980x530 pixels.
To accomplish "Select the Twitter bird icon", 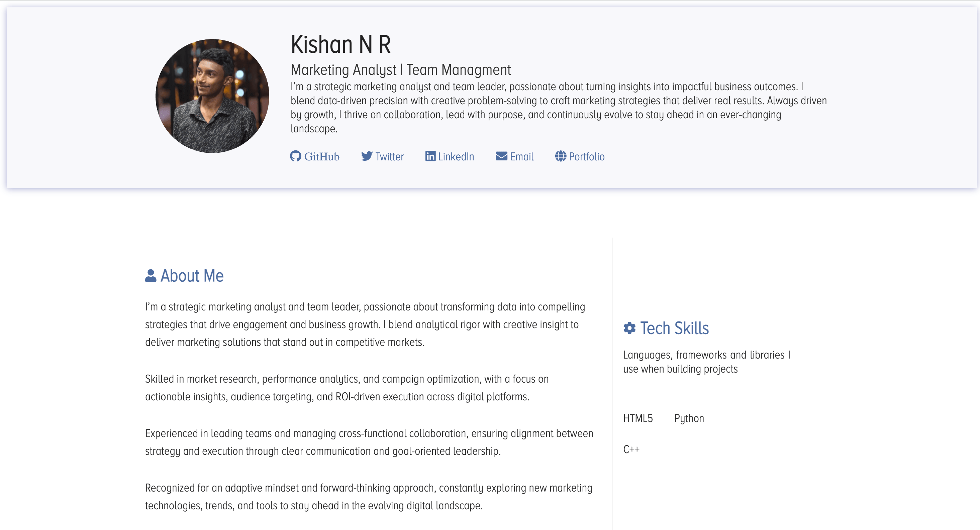I will (367, 156).
